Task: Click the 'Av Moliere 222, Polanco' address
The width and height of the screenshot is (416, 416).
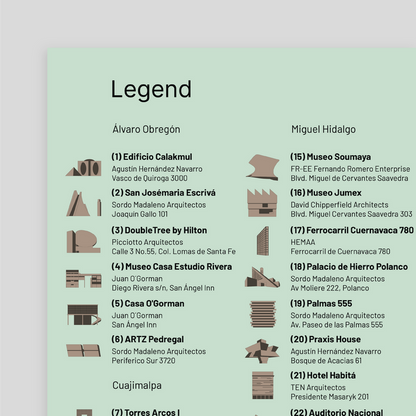Action: click(330, 288)
